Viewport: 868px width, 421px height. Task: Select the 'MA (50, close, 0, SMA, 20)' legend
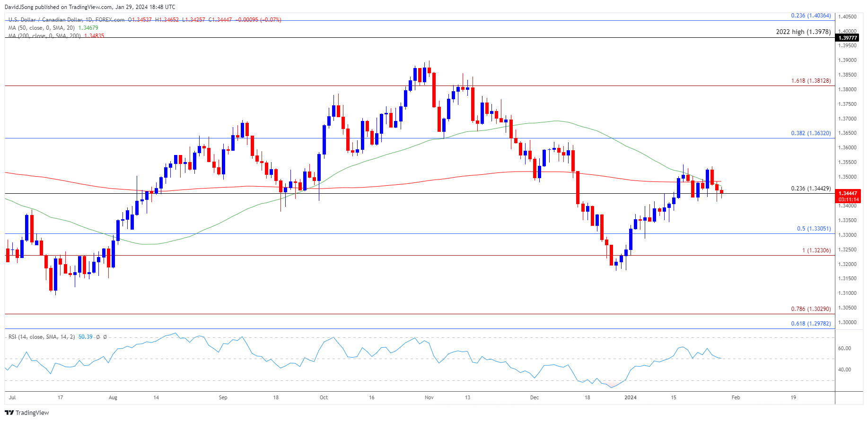click(42, 28)
